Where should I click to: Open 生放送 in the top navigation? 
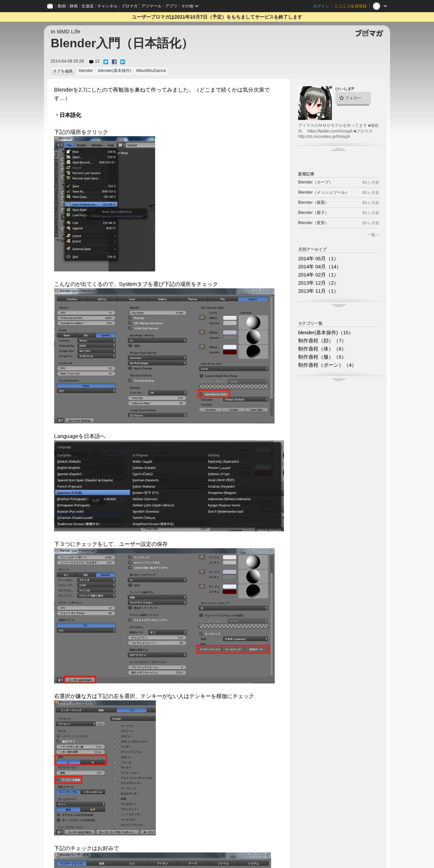pos(87,6)
